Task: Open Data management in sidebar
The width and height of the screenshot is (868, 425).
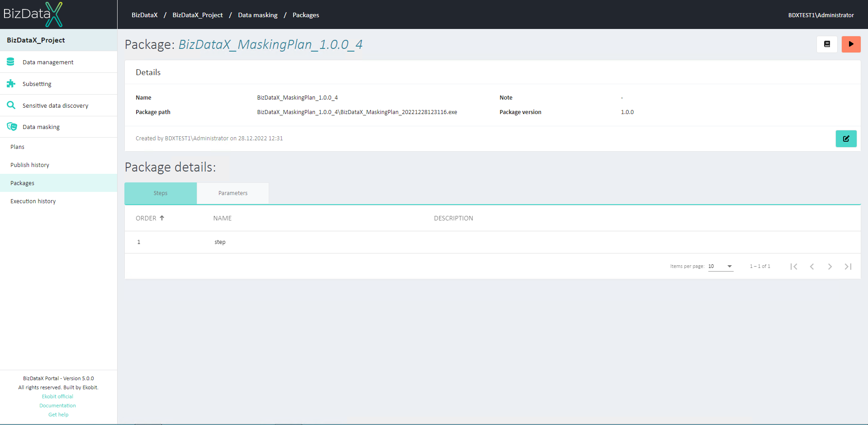Action: click(x=59, y=62)
